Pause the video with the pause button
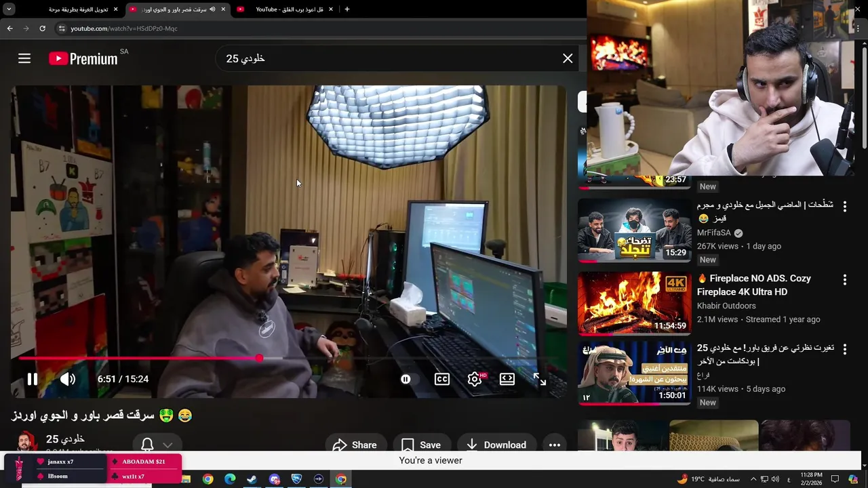 (32, 379)
